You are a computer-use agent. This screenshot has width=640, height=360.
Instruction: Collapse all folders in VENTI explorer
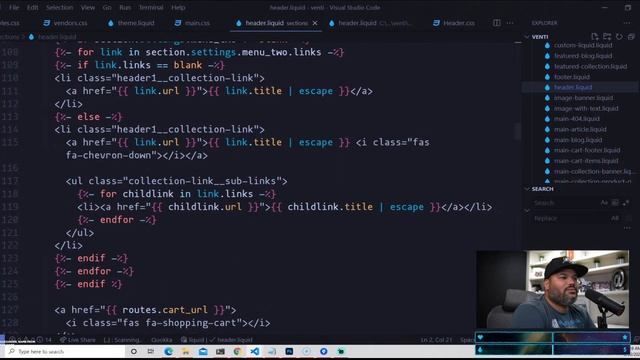click(x=631, y=37)
